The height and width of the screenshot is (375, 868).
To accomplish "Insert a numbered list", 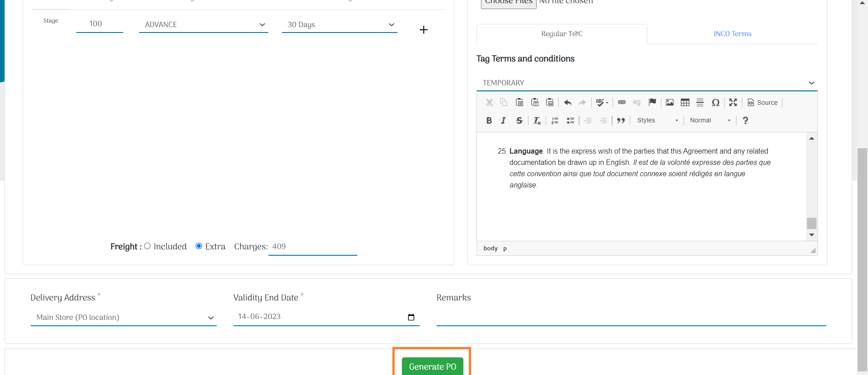I will [x=555, y=121].
